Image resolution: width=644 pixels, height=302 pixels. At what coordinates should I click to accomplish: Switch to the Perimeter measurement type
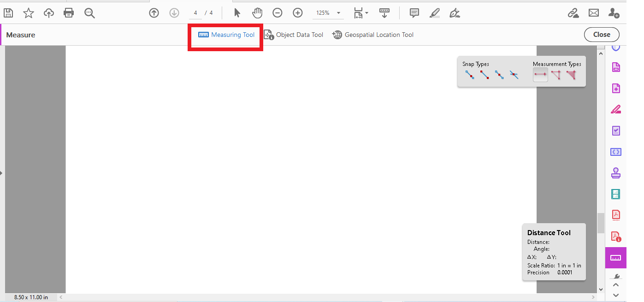(x=556, y=74)
